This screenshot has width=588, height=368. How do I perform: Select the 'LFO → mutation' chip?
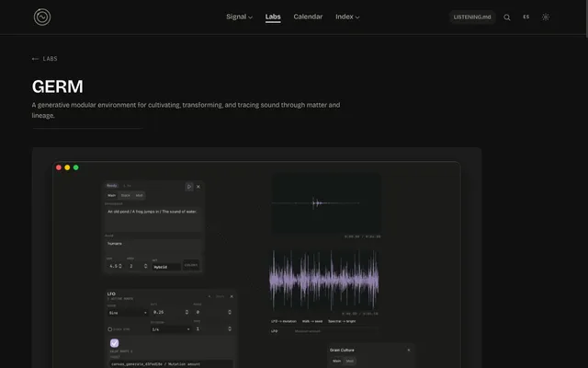(x=284, y=321)
